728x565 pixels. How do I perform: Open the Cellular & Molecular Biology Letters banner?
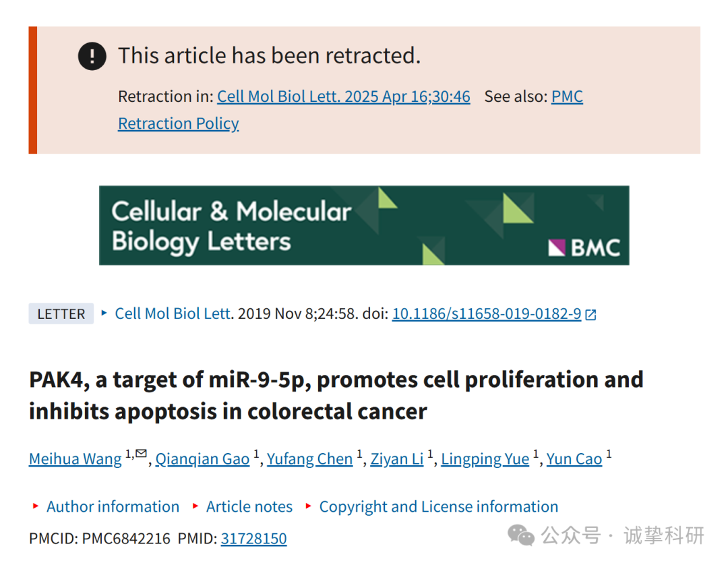tap(364, 226)
